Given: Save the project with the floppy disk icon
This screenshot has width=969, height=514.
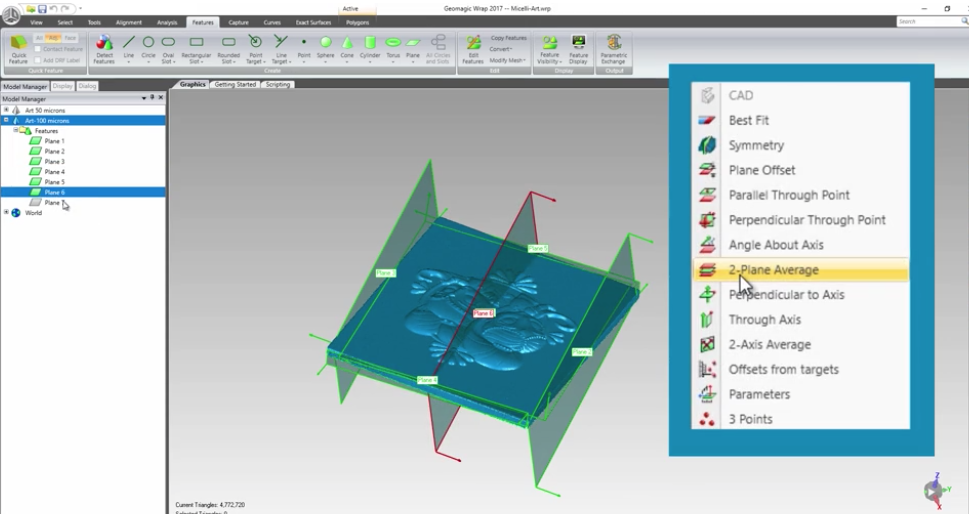Looking at the screenshot, I should 42,9.
